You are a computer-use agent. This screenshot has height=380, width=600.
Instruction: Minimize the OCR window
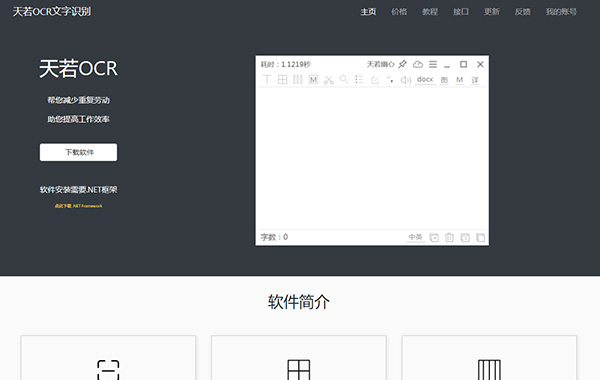pos(447,65)
